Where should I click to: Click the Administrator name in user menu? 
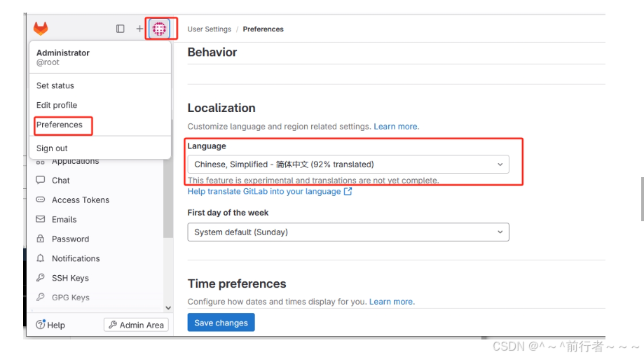pyautogui.click(x=63, y=52)
